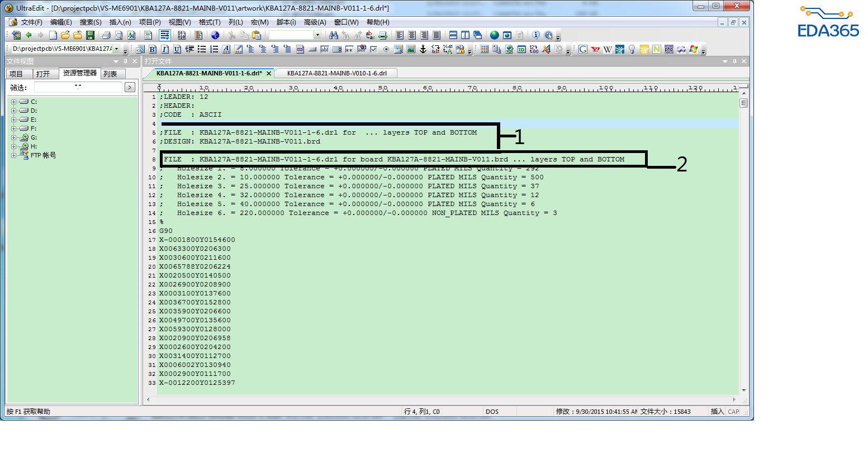Apply HTML italic tag icon
This screenshot has width=868, height=458.
165,49
